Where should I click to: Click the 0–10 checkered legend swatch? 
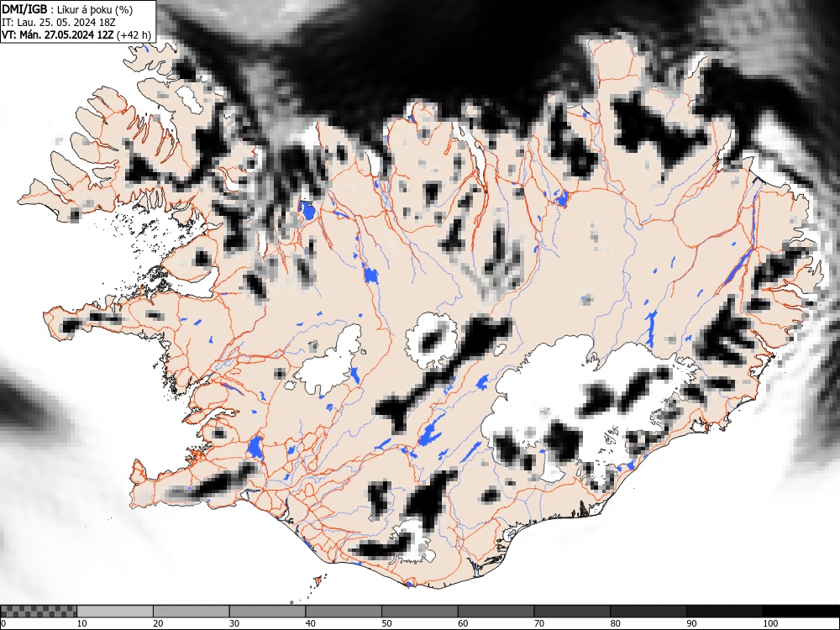(x=39, y=612)
